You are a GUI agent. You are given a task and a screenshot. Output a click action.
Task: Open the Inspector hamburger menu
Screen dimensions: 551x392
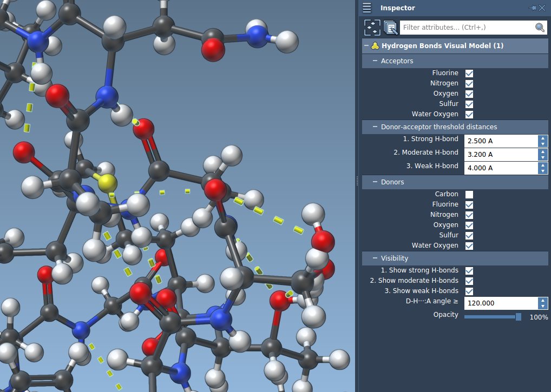(367, 8)
